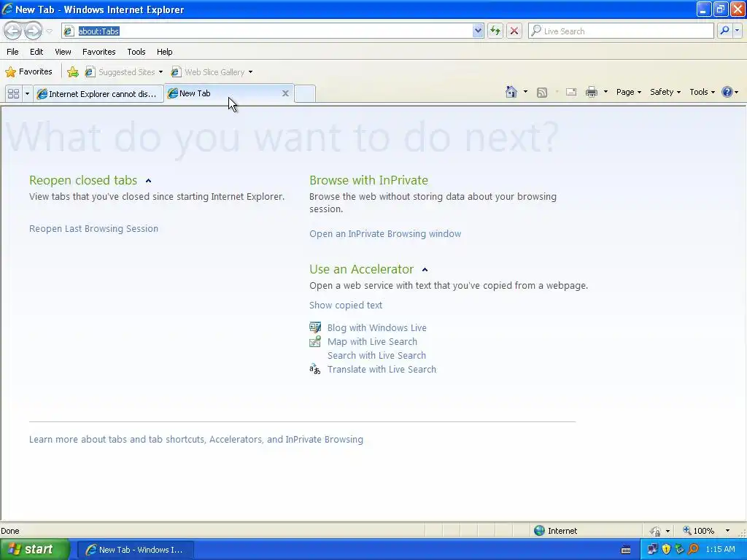
Task: Open the File menu
Action: [13, 52]
